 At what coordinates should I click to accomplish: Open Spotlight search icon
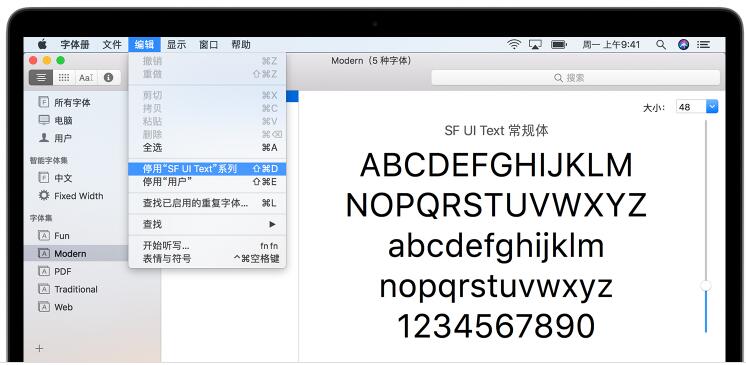[x=661, y=45]
